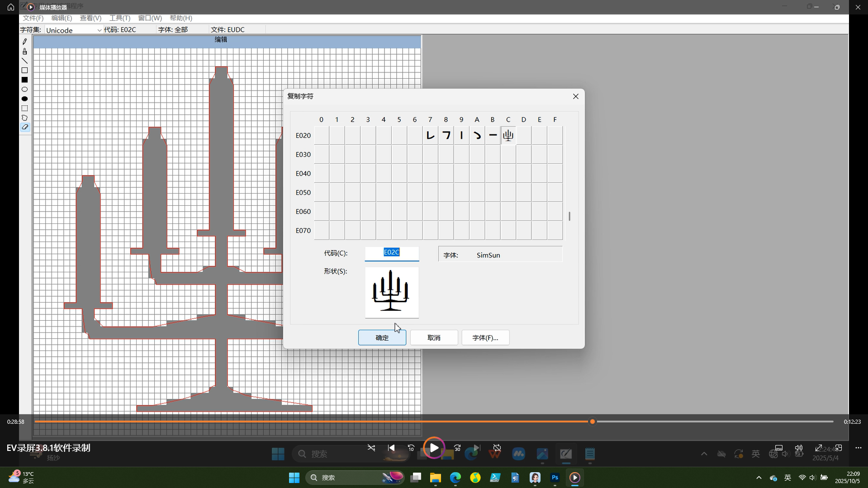Choose the Eraser tool
Viewport: 868px width, 488px height.
click(x=25, y=128)
